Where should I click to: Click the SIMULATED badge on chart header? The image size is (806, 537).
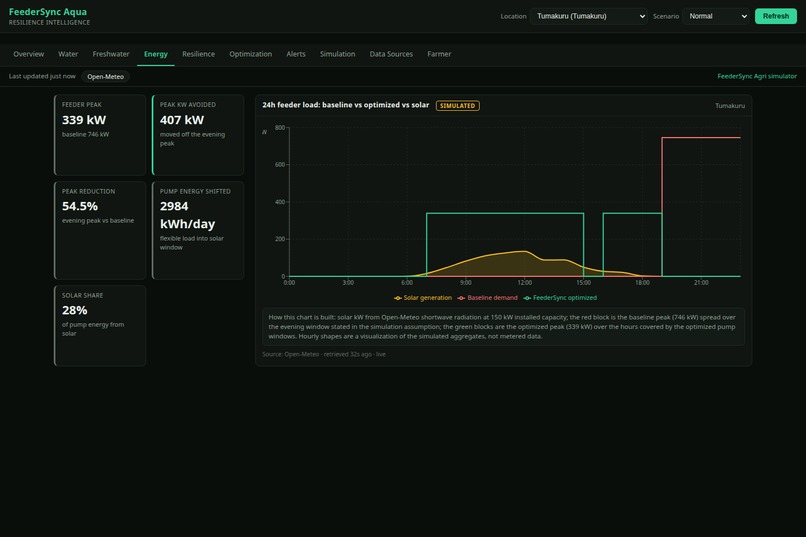(x=457, y=106)
